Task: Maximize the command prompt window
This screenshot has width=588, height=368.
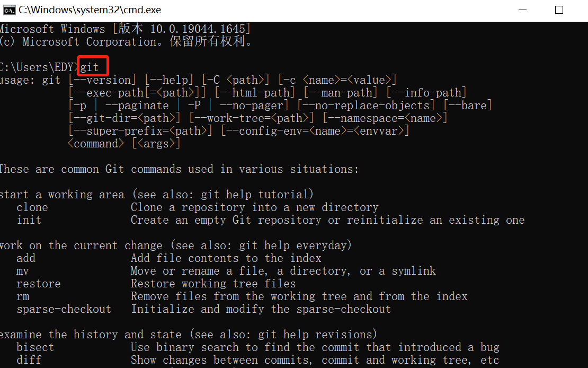Action: (x=559, y=10)
